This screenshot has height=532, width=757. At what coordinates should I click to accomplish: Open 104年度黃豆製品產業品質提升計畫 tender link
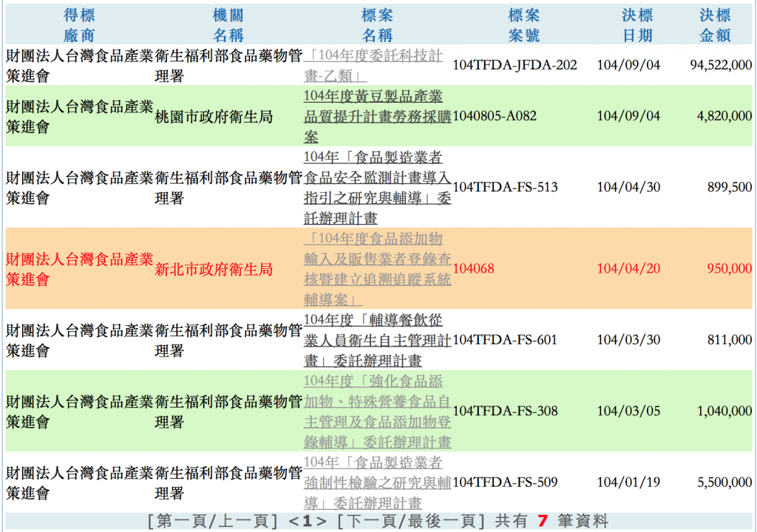pyautogui.click(x=378, y=116)
